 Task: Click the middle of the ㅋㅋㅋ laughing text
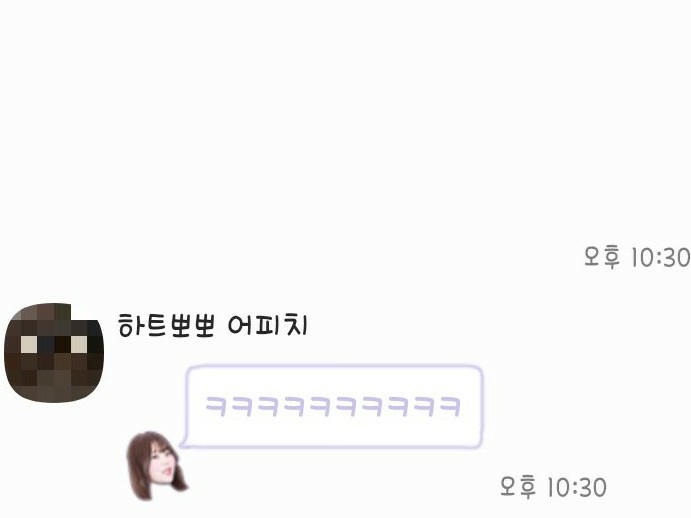[333, 406]
